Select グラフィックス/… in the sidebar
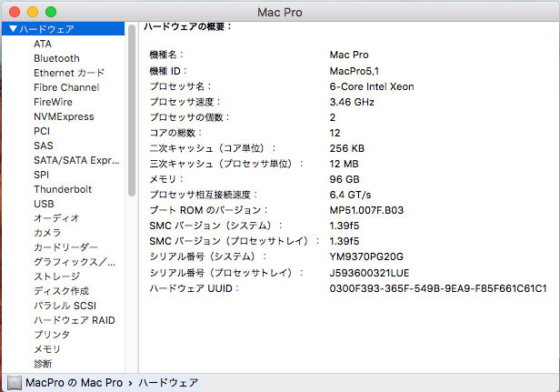The width and height of the screenshot is (560, 392). [75, 262]
